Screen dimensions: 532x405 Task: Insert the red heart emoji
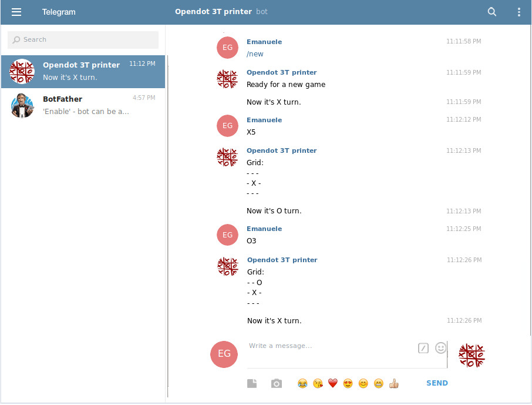[x=333, y=384]
